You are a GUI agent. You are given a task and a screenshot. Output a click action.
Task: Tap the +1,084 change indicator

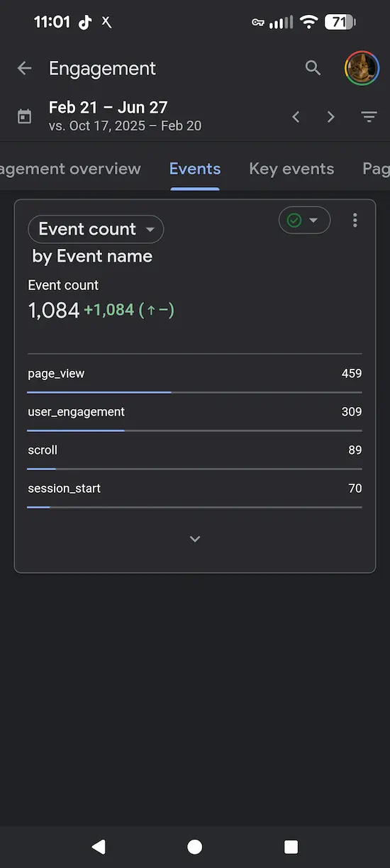[x=129, y=310]
